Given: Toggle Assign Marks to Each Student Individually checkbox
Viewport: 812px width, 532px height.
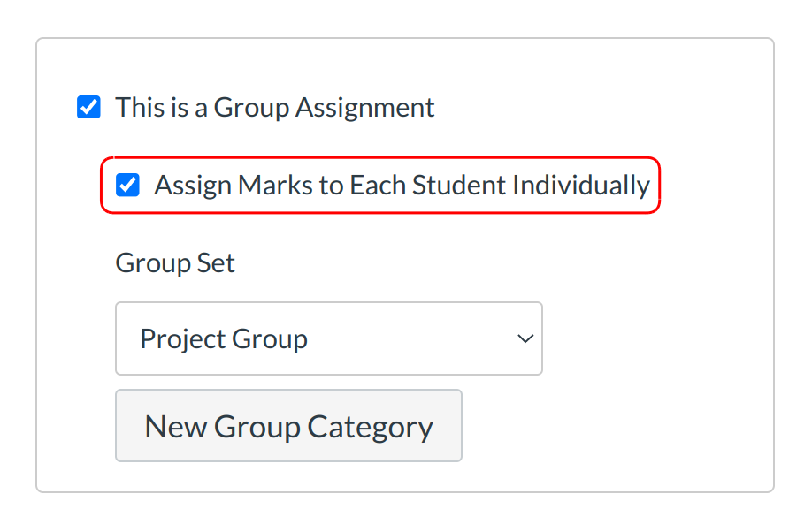Looking at the screenshot, I should click(x=128, y=186).
